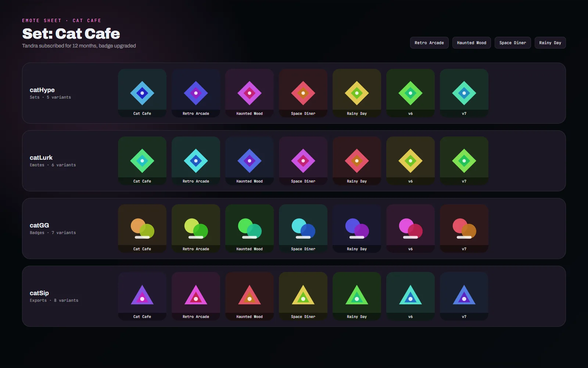The image size is (588, 368).
Task: Select catLurk Retro Arcade diamond emote
Action: click(x=196, y=161)
